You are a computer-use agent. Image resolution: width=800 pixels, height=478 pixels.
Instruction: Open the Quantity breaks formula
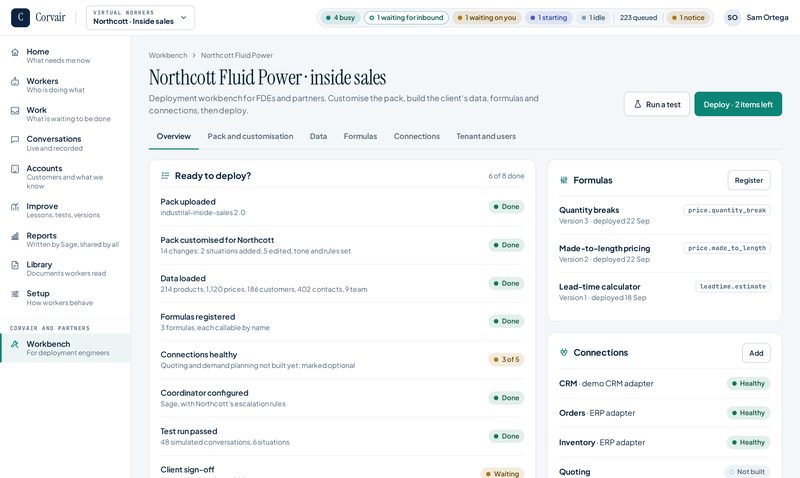coord(664,215)
